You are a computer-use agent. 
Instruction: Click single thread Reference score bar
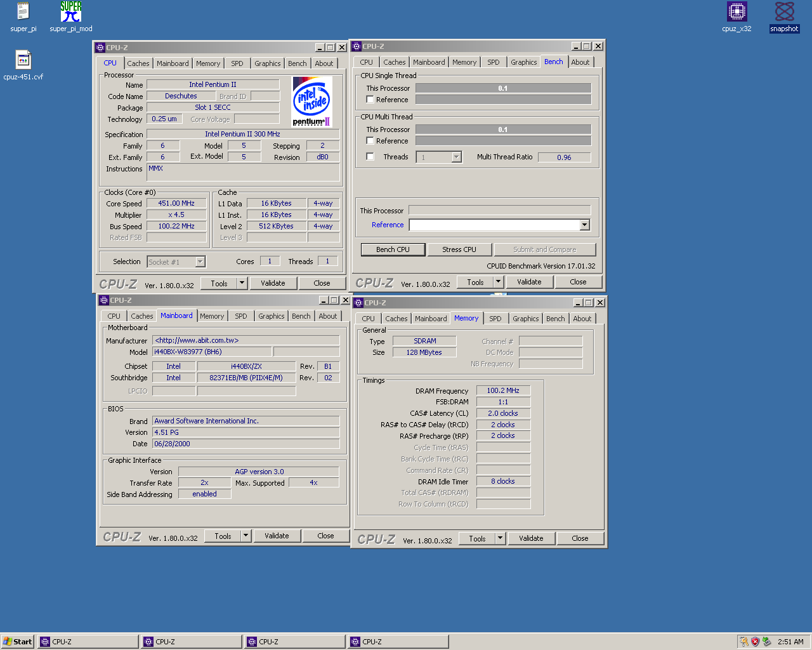coord(503,100)
